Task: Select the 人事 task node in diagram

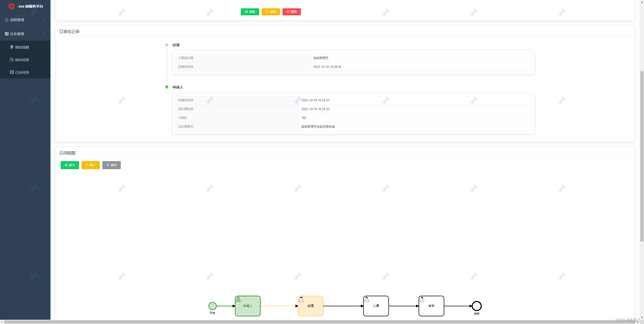Action: click(x=376, y=306)
